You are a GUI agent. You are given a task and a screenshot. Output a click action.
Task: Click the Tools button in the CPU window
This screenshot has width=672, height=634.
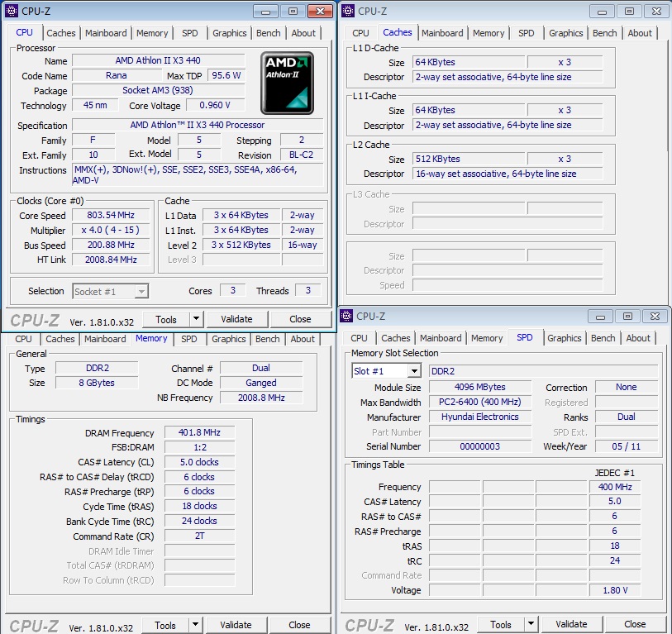coord(166,319)
